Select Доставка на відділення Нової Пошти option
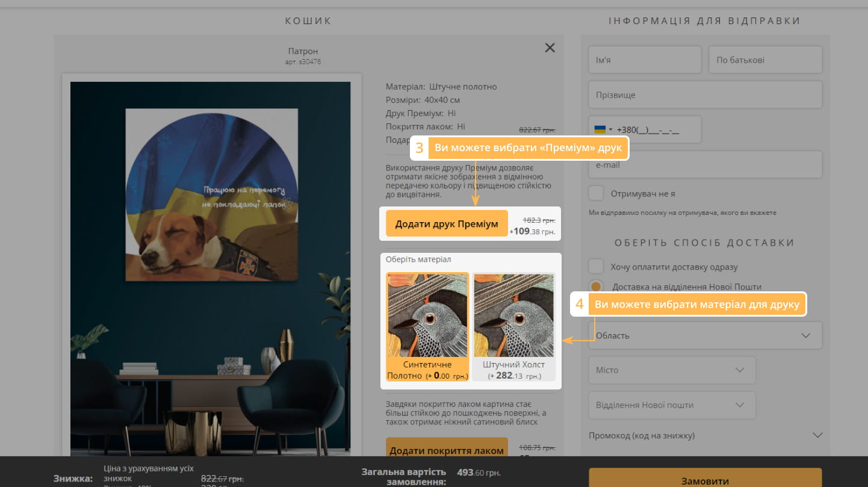 point(597,287)
